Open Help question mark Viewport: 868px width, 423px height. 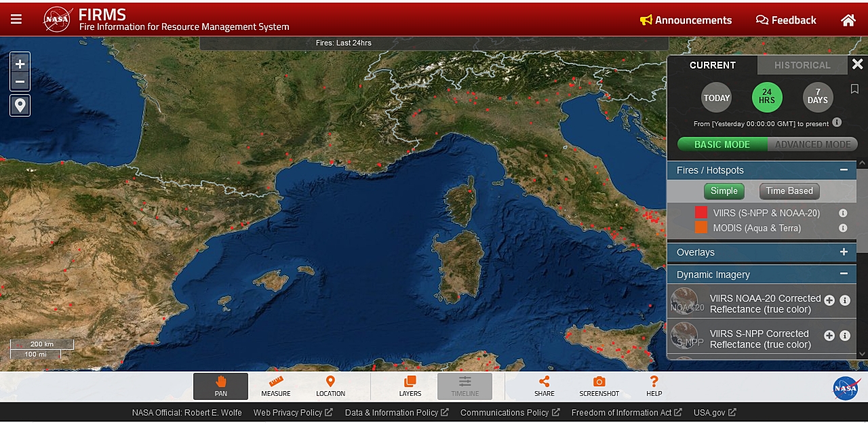coord(654,386)
